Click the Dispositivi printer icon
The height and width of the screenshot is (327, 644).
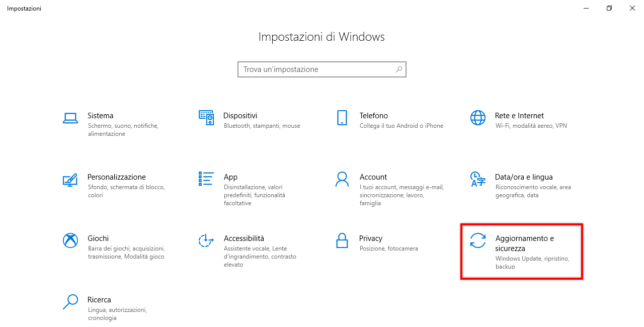[206, 118]
